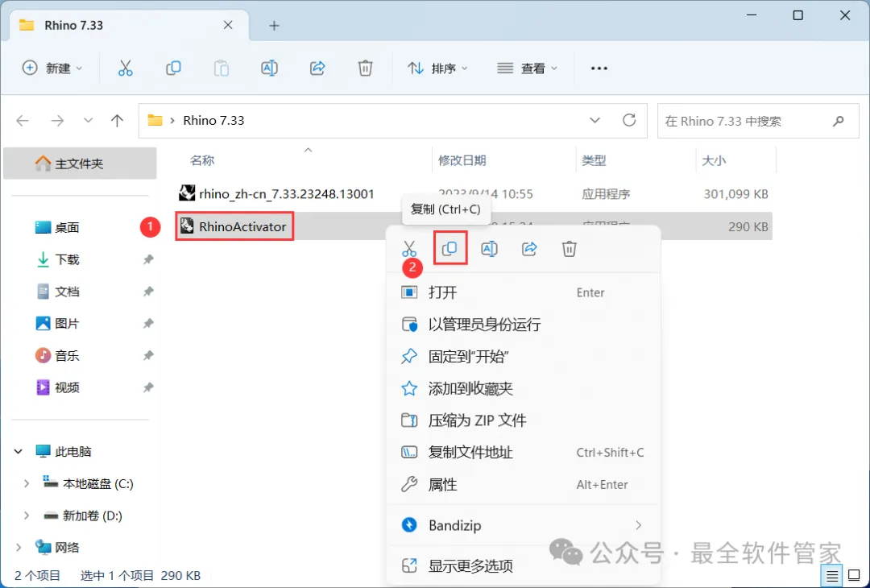Click the Share icon in the top toolbar
Screen dimensions: 870x588
click(x=317, y=68)
